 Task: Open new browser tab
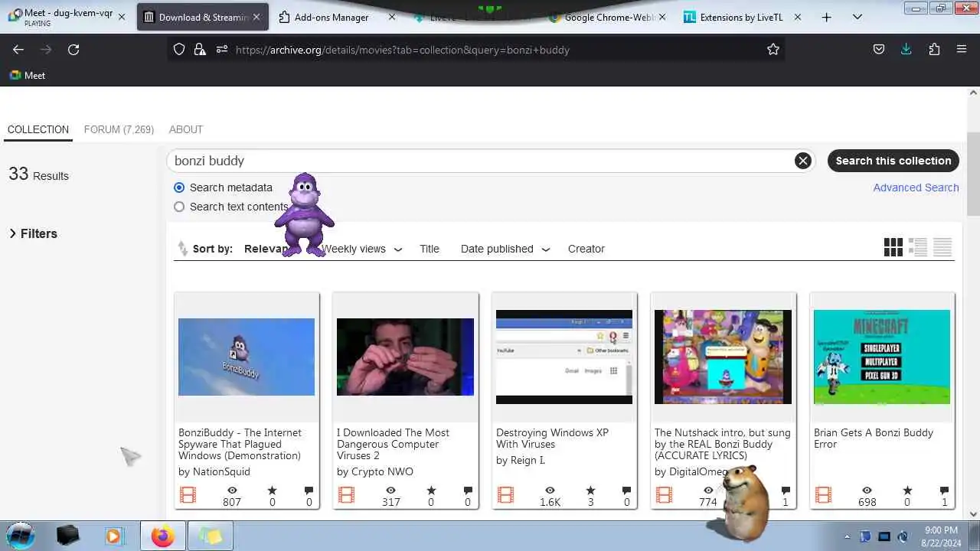point(826,17)
